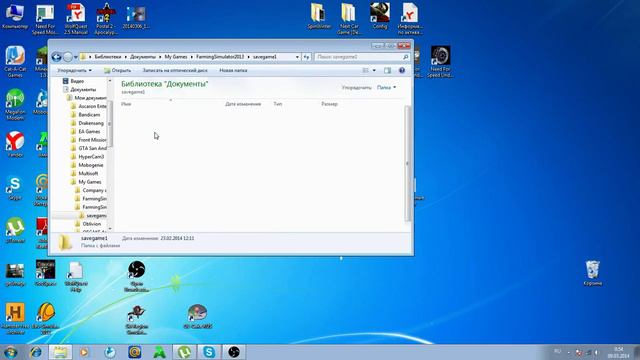Open the Yandex browser desktop icon
640x360 pixels.
pos(15,144)
